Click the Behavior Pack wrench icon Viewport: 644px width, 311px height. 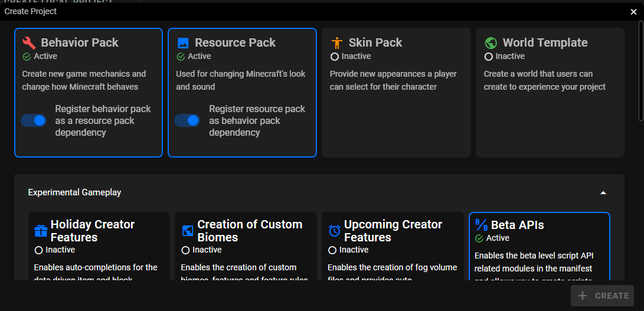click(x=29, y=42)
